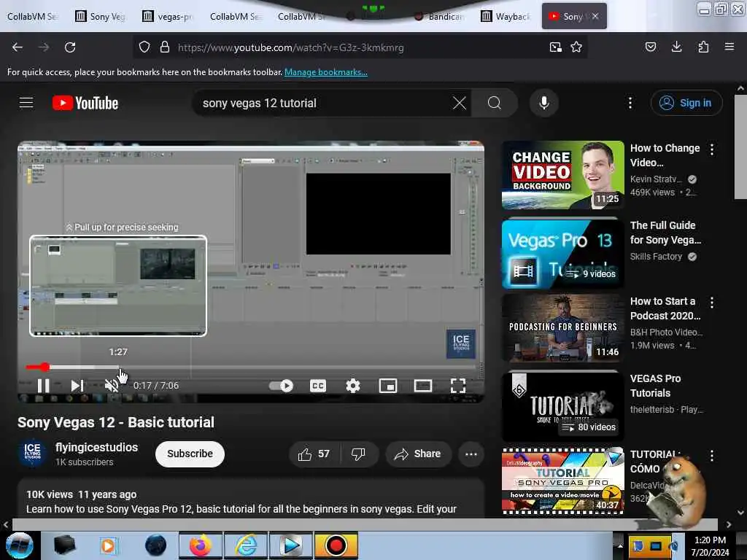Viewport: 747px width, 560px height.
Task: Open Bandicam recorder taskbar icon
Action: [336, 545]
